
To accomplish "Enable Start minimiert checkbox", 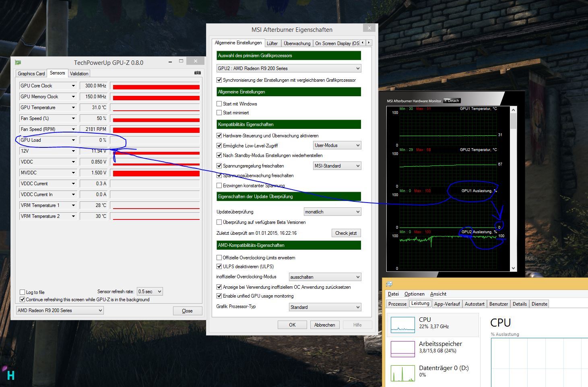I will tap(219, 113).
